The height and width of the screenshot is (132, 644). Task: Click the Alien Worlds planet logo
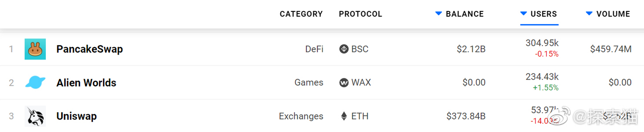coord(35,82)
